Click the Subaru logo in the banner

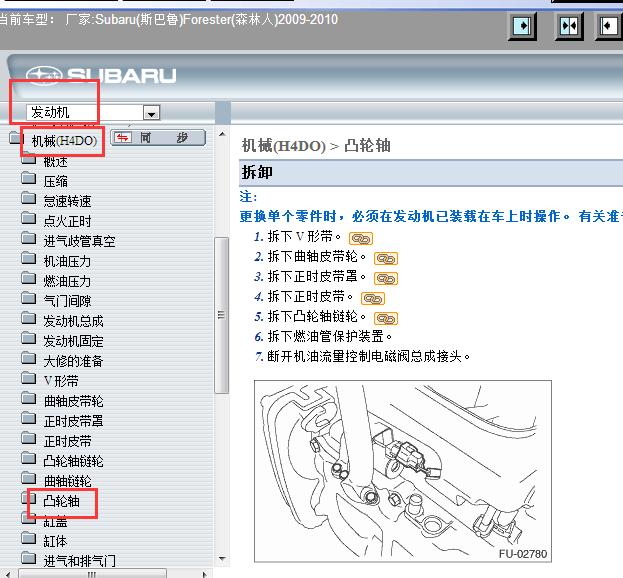(101, 75)
